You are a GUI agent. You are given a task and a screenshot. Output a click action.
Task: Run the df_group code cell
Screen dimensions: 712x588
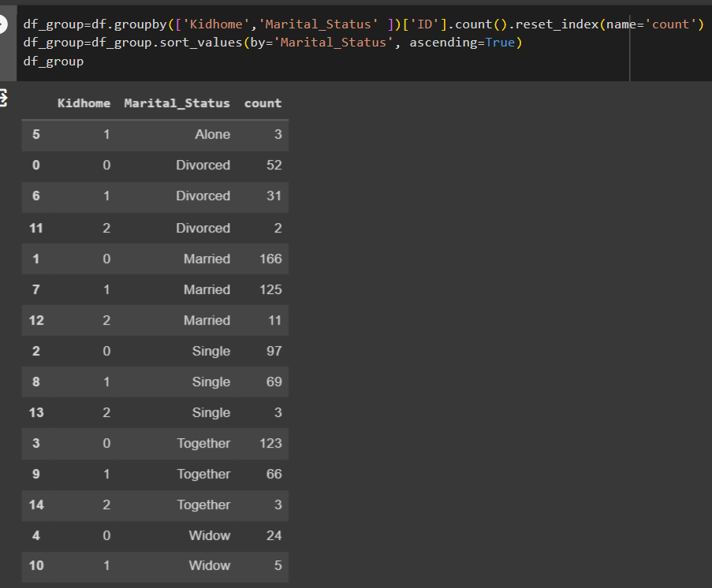[2, 24]
